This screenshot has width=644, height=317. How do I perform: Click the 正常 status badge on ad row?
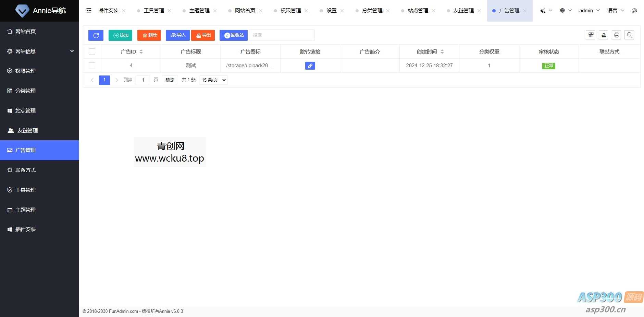(549, 66)
